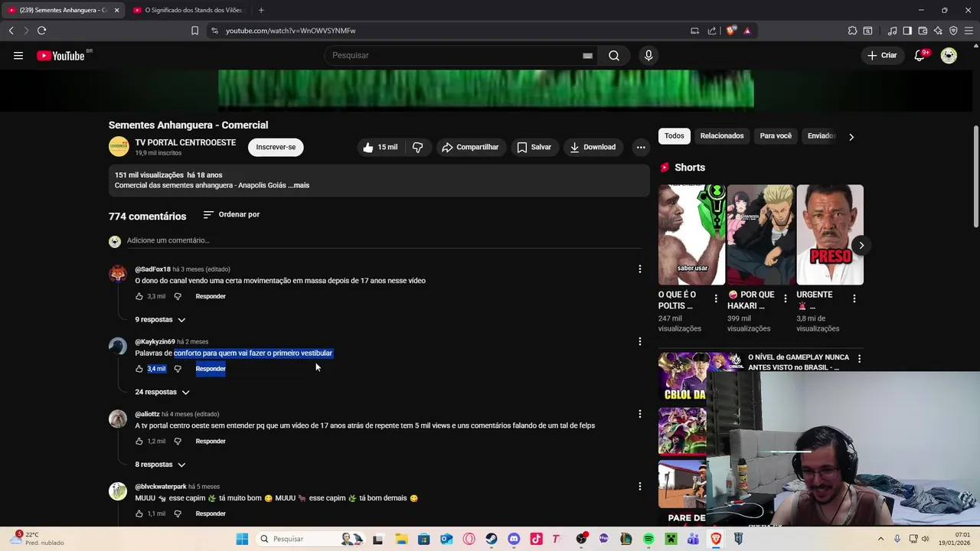Open TV PORTAL CENTROOESTE channel avatar
Image resolution: width=980 pixels, height=551 pixels.
coord(119,146)
